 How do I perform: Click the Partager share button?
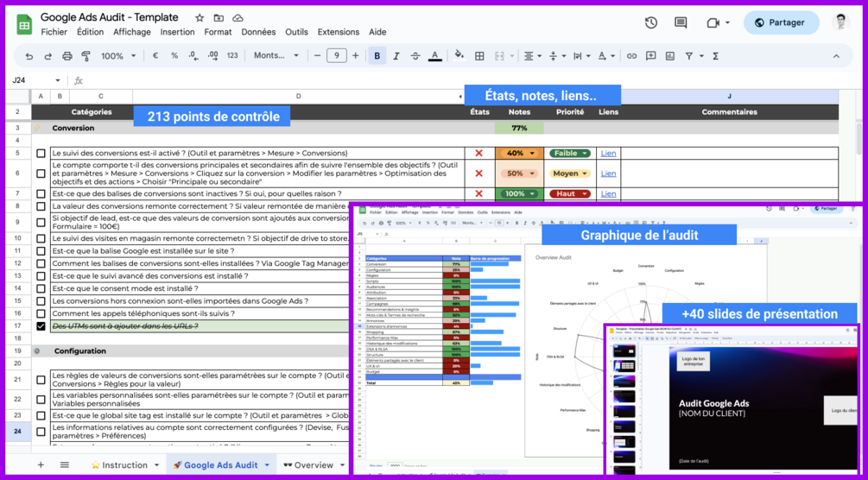coord(781,22)
